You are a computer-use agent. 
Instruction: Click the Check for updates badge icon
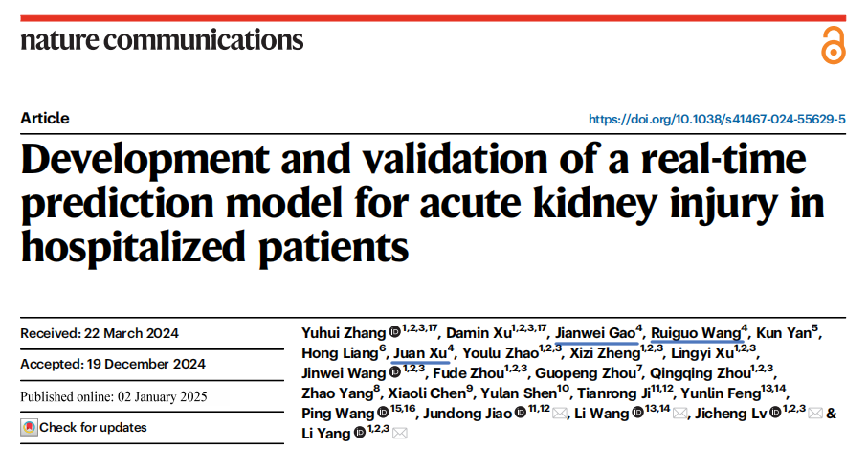(x=30, y=427)
